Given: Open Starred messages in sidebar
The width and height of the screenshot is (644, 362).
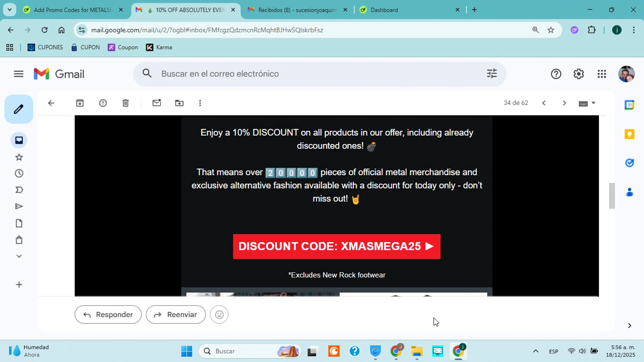Looking at the screenshot, I should (19, 157).
